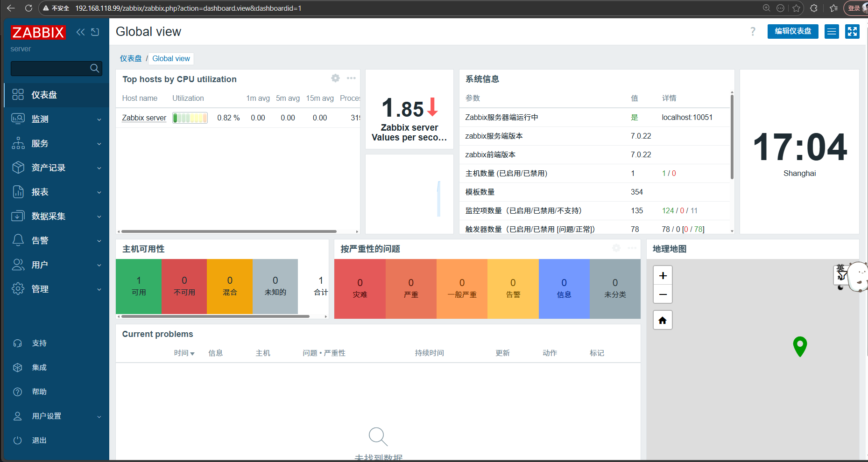The image size is (868, 462).
Task: Open 帮助 menu item
Action: [x=56, y=392]
